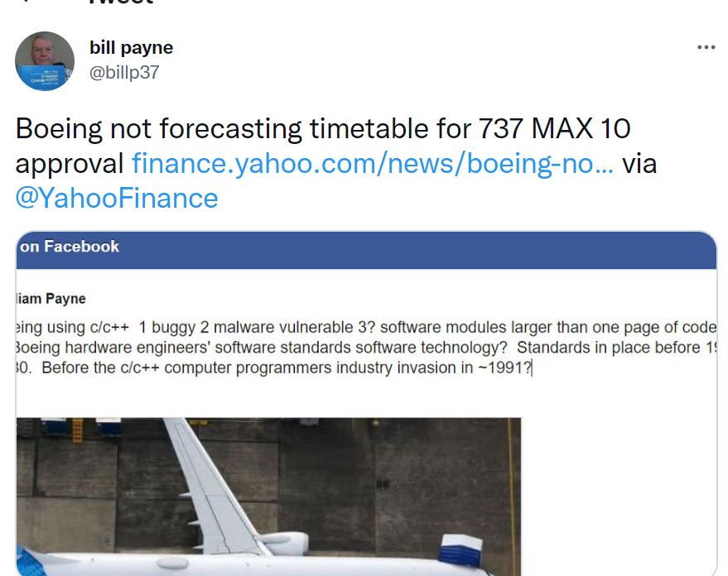Follow the finance.yahoo.com news link
Viewport: 728px width, 576px height.
coord(373,163)
